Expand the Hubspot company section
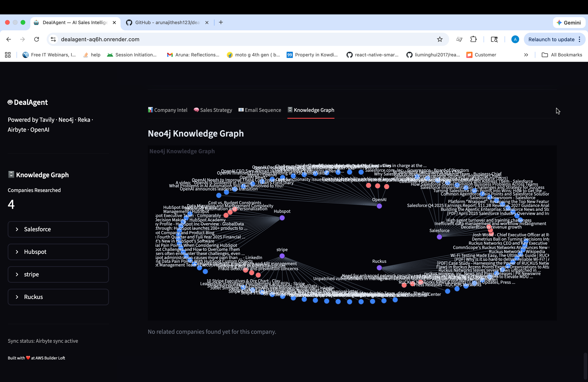588x382 pixels. [58, 252]
